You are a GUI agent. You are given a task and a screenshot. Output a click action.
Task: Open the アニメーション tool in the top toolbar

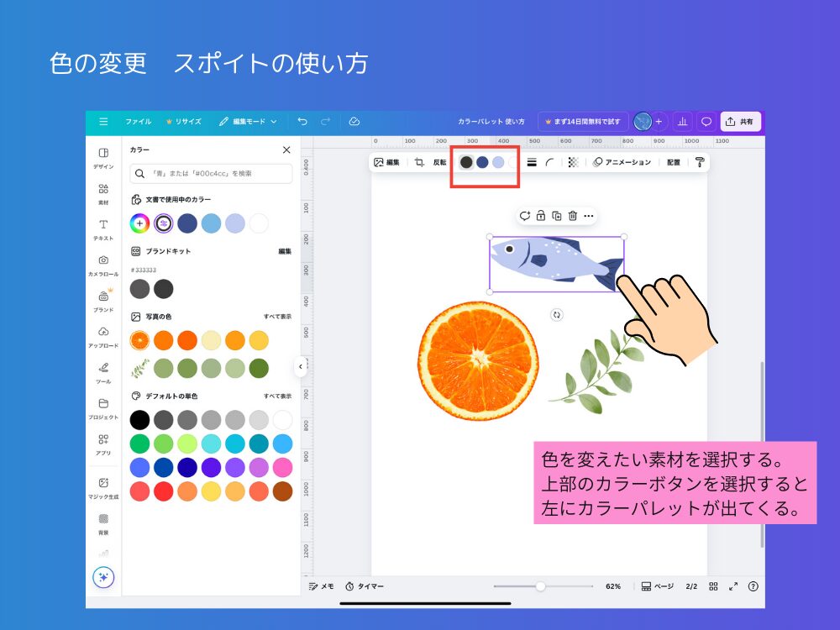pos(623,162)
